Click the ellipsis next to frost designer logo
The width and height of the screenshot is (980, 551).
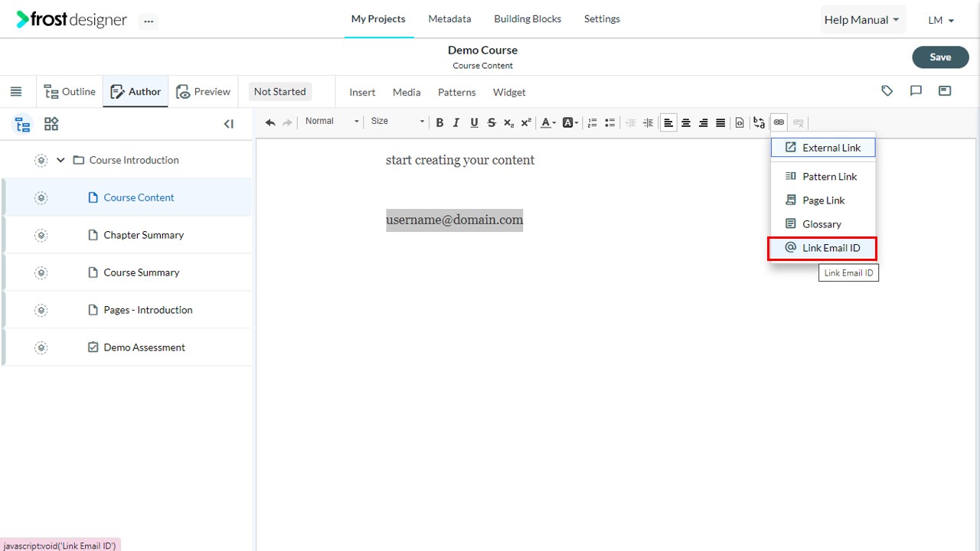tap(149, 21)
